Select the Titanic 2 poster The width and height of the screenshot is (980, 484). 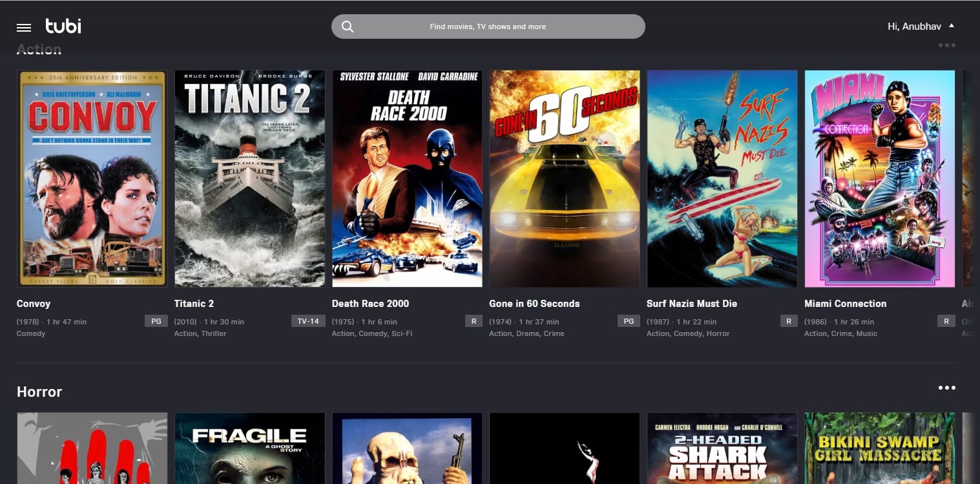click(249, 178)
